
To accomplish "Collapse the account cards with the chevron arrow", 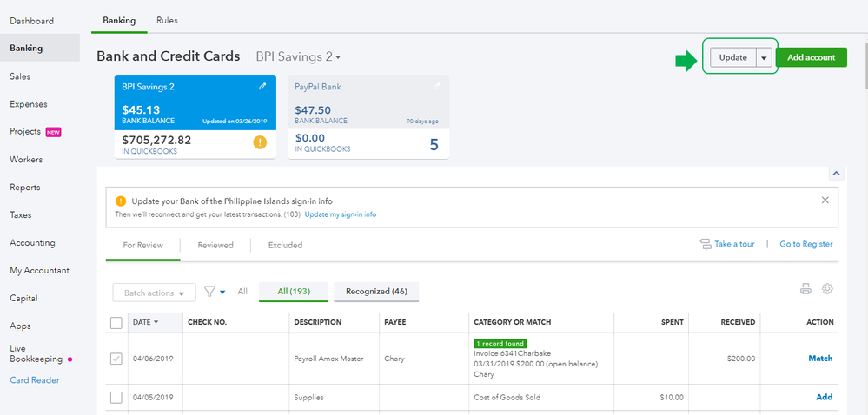I will click(x=835, y=174).
